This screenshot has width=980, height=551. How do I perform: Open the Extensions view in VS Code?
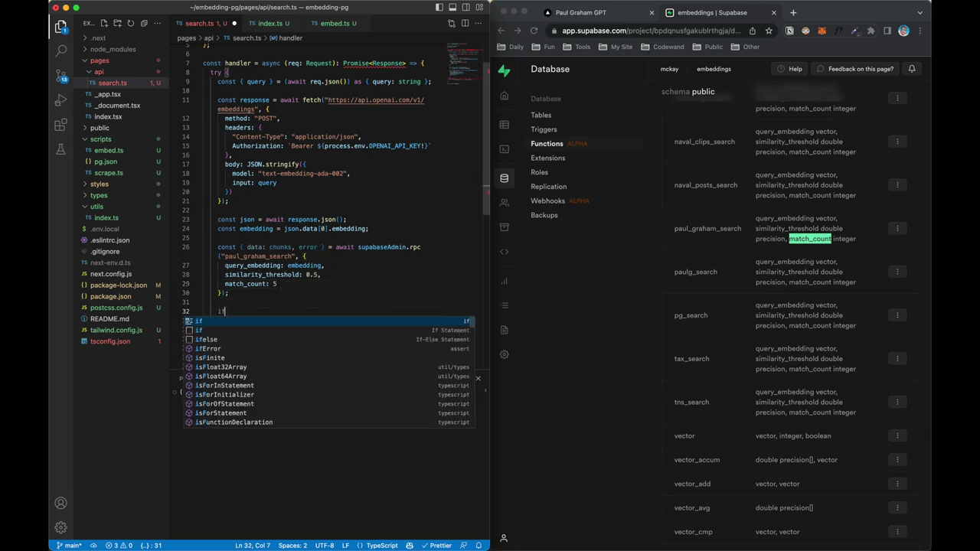tap(61, 125)
